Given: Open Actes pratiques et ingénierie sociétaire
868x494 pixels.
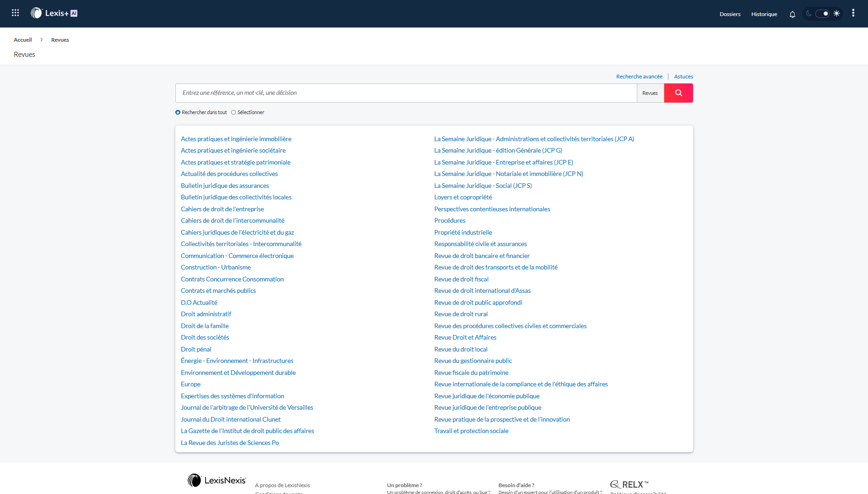Looking at the screenshot, I should point(233,150).
